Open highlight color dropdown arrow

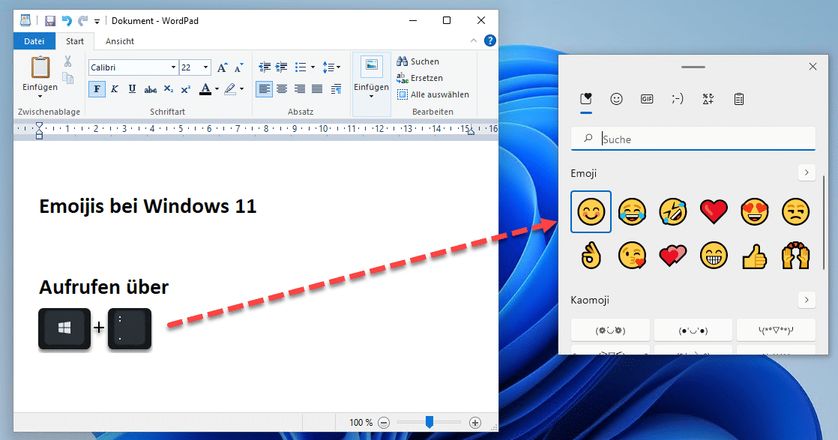(242, 89)
